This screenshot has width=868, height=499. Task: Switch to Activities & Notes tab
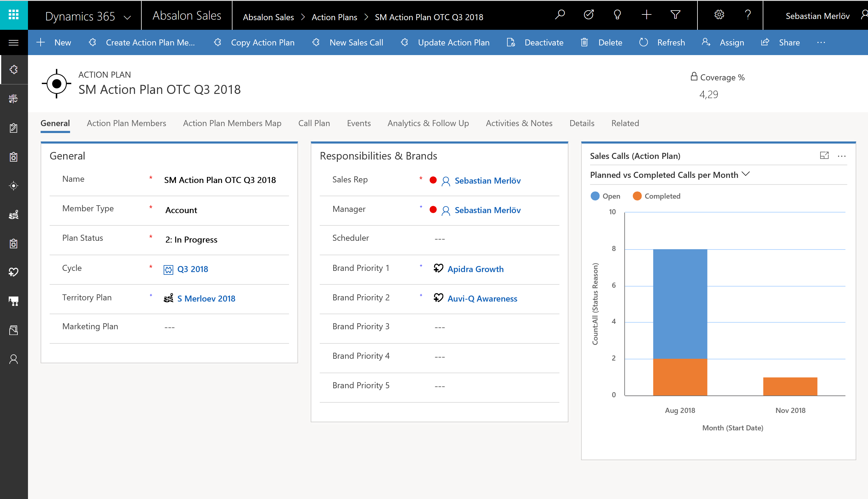[x=519, y=123]
